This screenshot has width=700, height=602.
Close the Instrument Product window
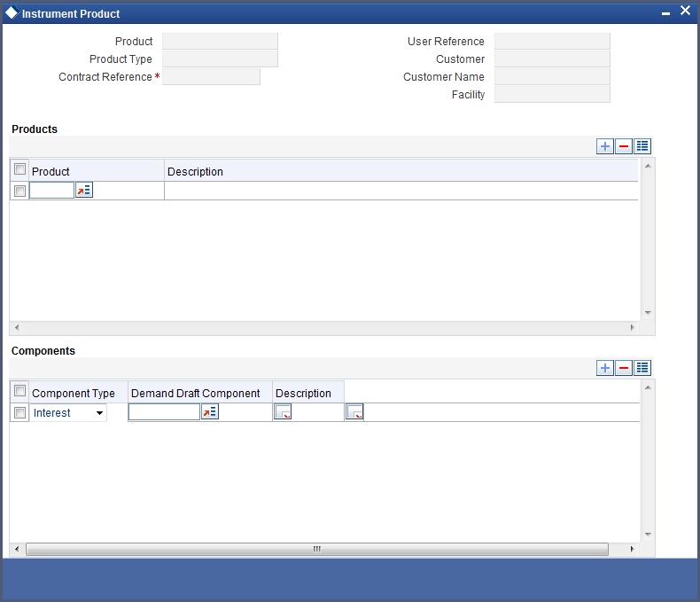tap(685, 11)
